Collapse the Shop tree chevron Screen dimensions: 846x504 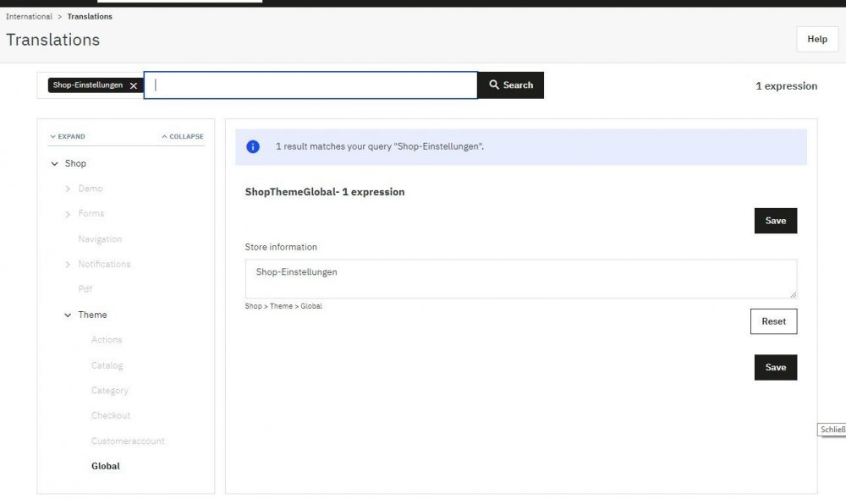pyautogui.click(x=54, y=163)
